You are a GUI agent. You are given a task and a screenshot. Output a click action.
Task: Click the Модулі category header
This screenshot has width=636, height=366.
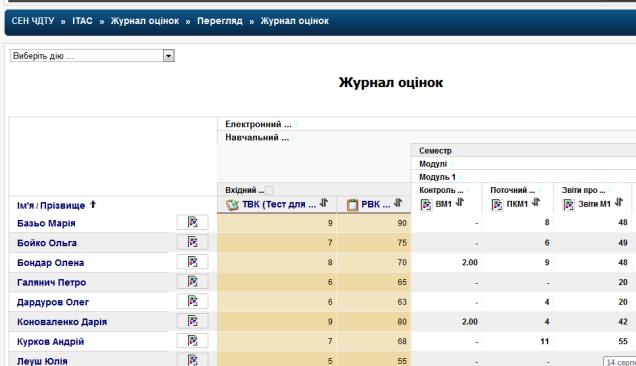point(433,164)
